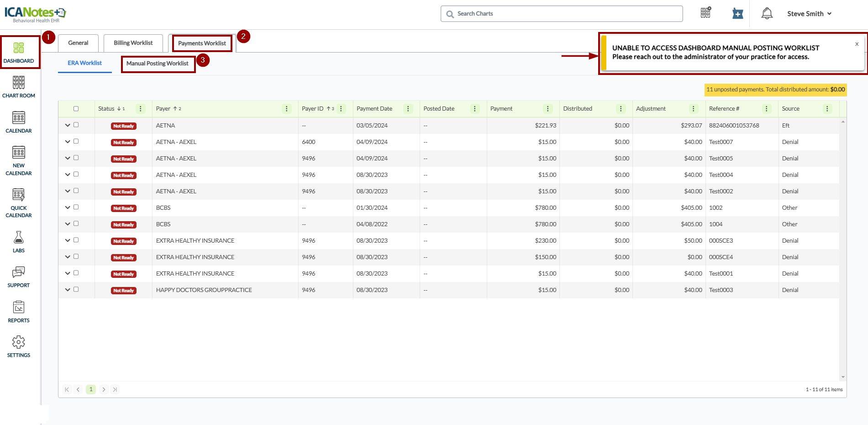The image size is (868, 425).
Task: Toggle the select-all checkbox in header
Action: tap(76, 109)
